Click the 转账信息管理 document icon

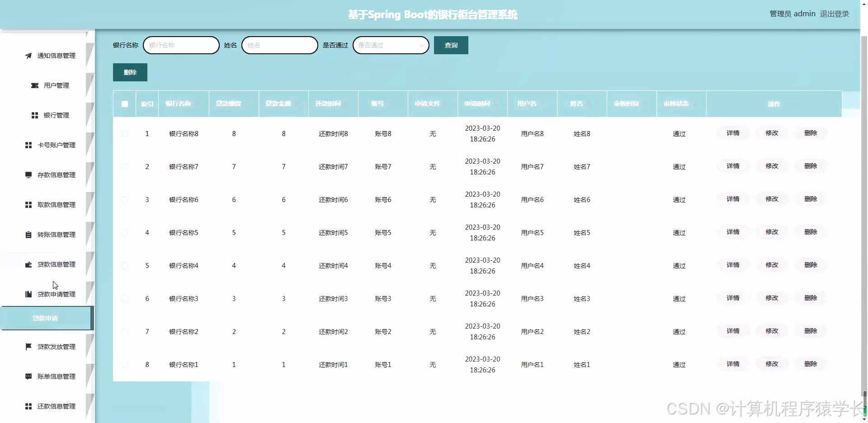28,234
